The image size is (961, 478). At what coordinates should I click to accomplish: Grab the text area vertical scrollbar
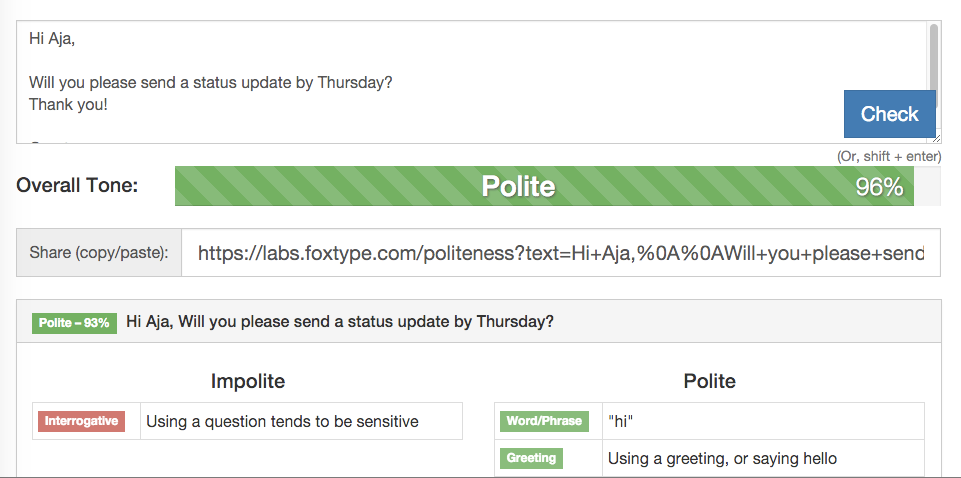[933, 58]
